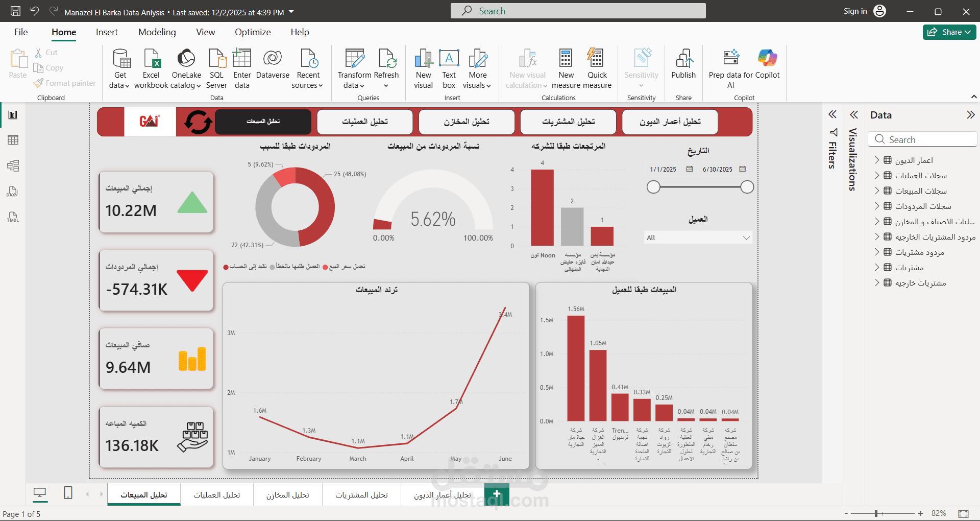The width and height of the screenshot is (980, 521).
Task: Switch to Table view in left sidebar
Action: (13, 140)
